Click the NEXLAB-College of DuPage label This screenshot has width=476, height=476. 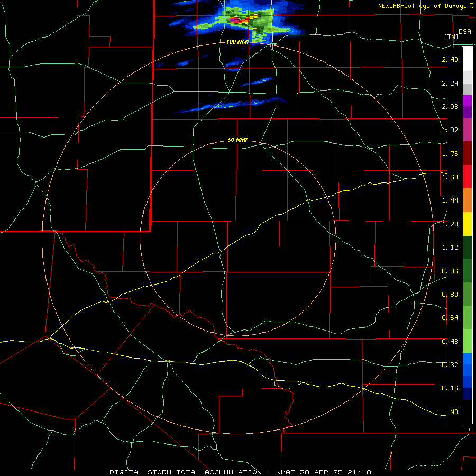tap(423, 6)
